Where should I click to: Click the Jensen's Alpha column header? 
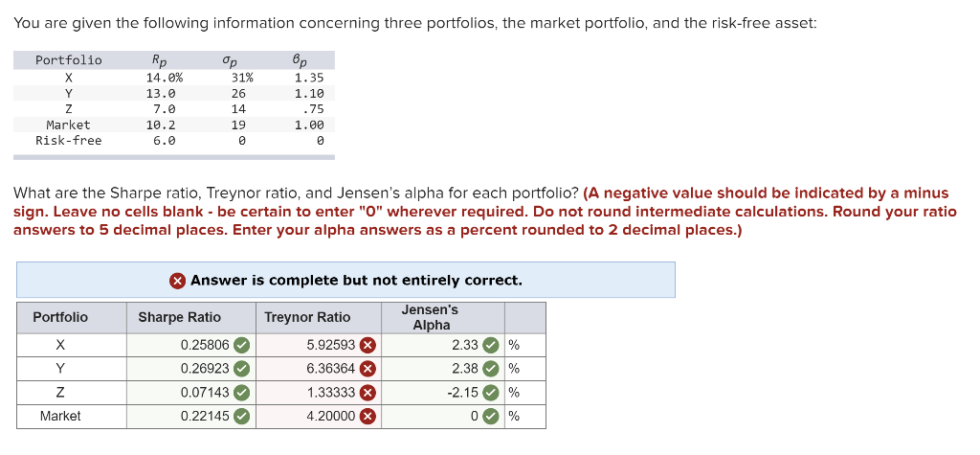(x=431, y=317)
